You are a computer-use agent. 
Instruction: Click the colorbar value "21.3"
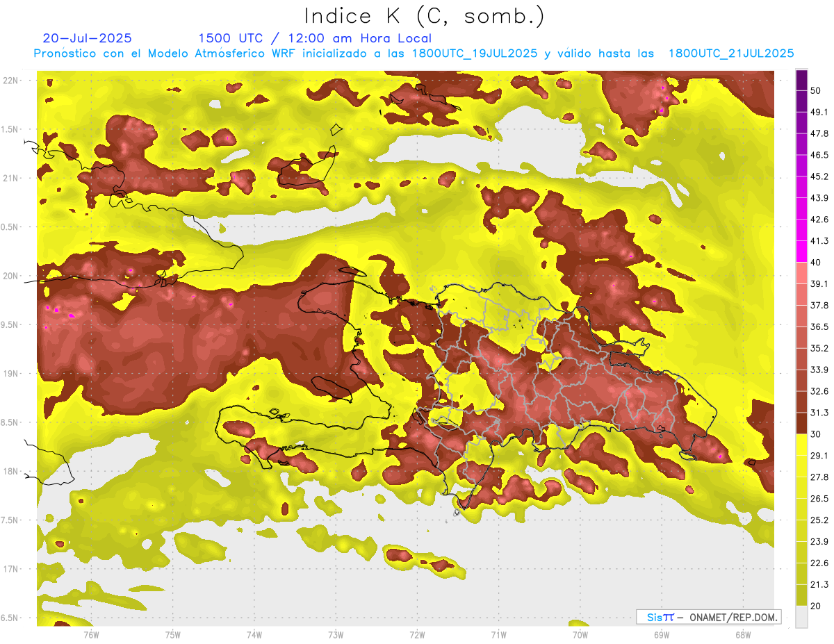pos(819,585)
